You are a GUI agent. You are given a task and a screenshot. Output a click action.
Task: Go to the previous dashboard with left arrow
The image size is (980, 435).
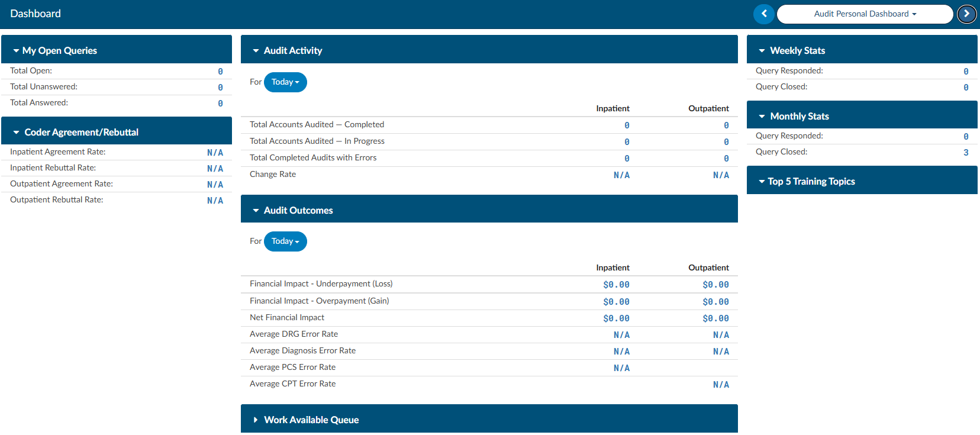(764, 14)
